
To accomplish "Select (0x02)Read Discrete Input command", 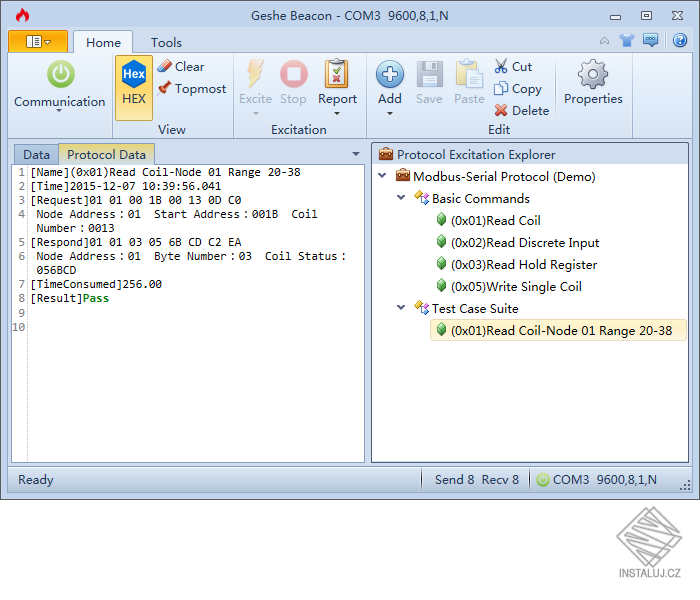I will pos(525,242).
